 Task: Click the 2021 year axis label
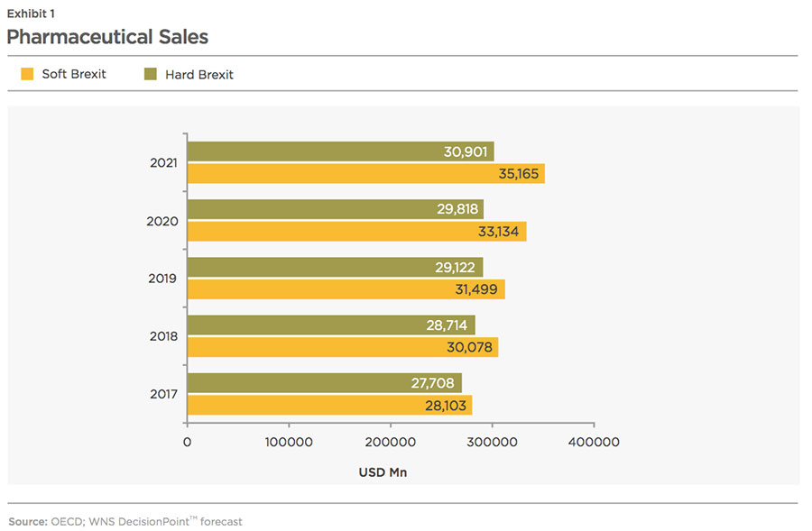point(163,163)
